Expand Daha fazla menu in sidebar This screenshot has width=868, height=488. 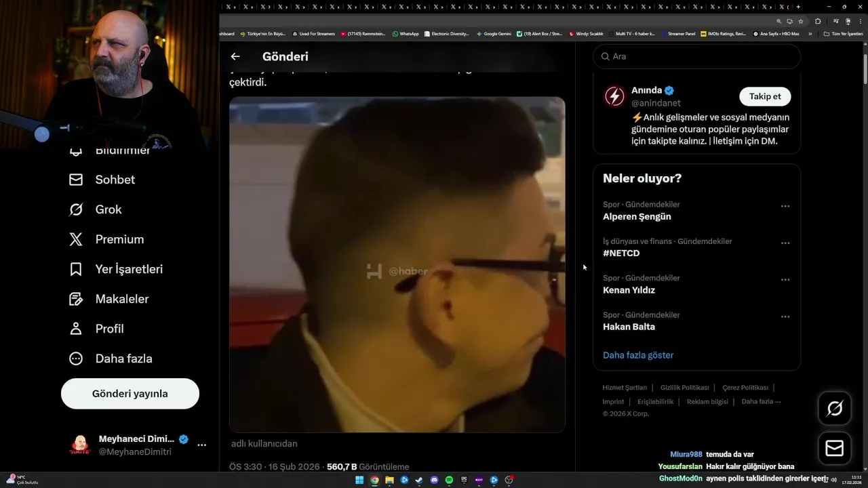click(x=111, y=359)
